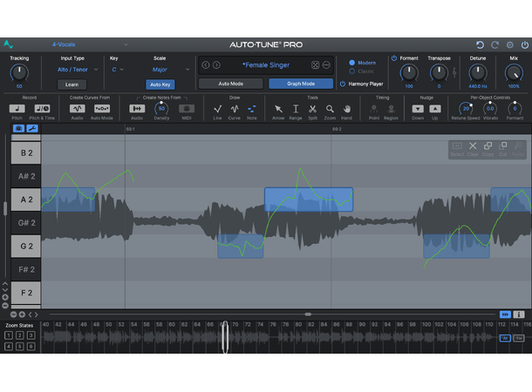
Task: Select the Note draw tool
Action: point(252,109)
